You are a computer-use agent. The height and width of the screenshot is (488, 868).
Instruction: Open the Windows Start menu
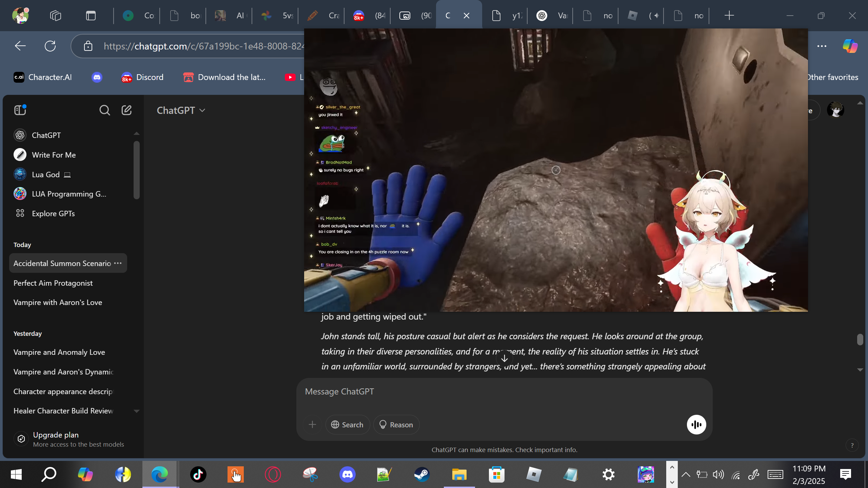(16, 474)
